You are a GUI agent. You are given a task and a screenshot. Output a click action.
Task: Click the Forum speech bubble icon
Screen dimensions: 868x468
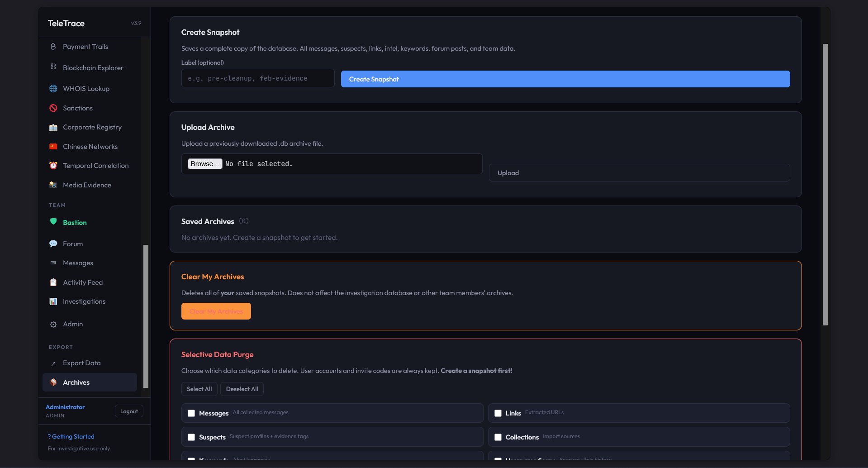pos(53,244)
